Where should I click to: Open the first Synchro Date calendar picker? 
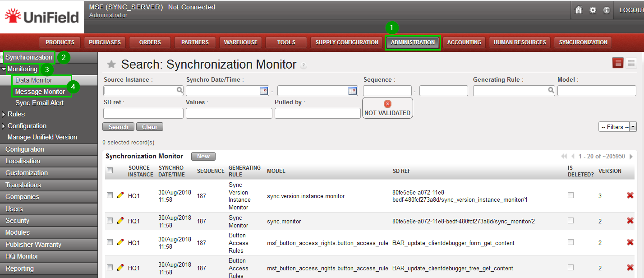click(264, 91)
